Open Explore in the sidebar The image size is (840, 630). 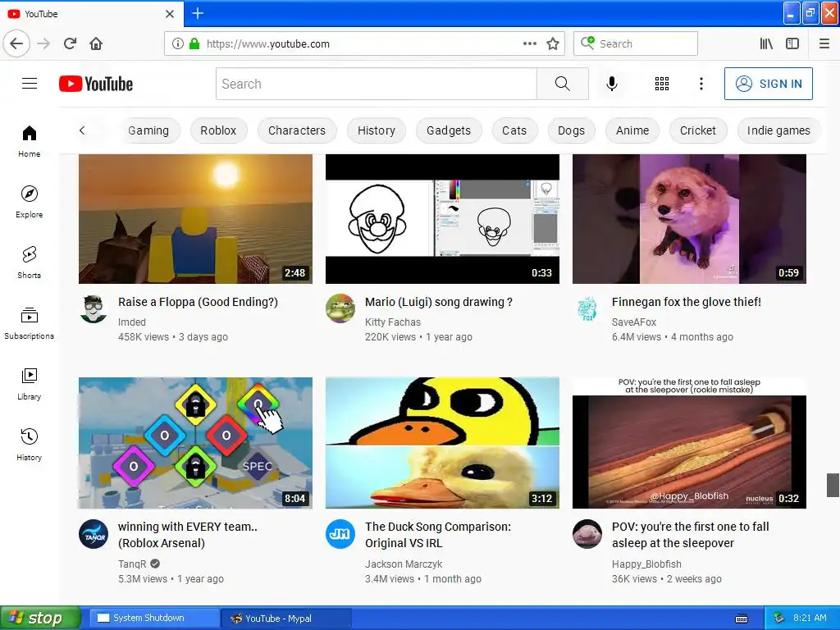click(x=29, y=202)
